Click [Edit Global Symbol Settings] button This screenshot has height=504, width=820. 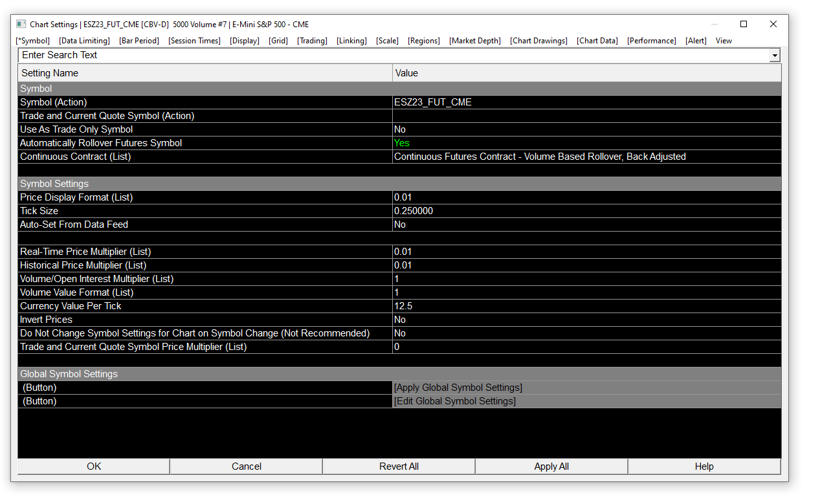coord(586,401)
